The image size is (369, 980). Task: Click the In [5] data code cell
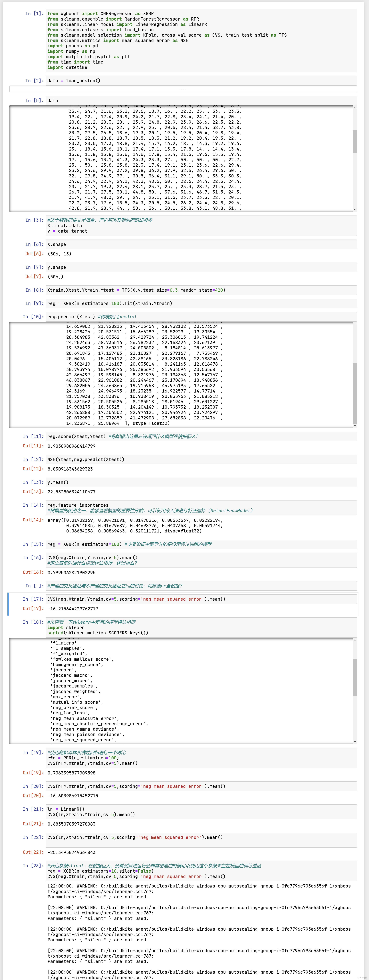[201, 100]
